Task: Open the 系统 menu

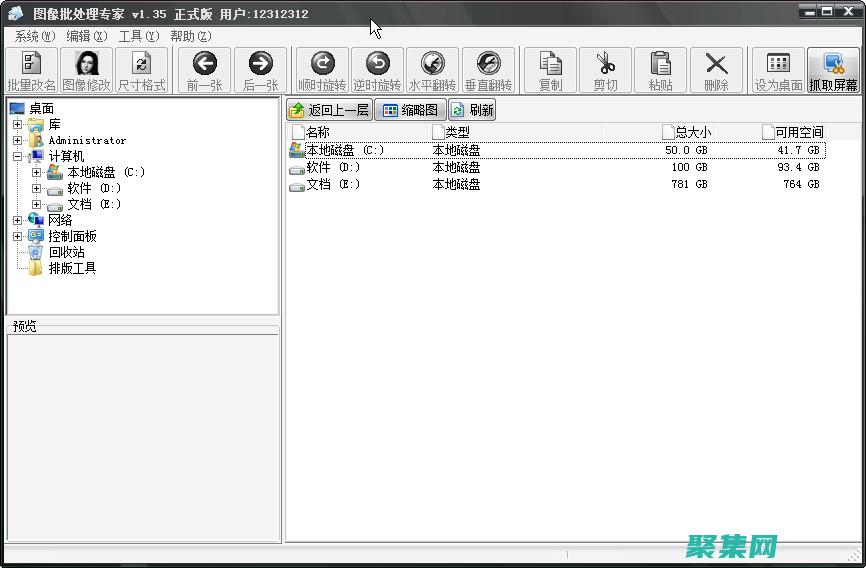Action: coord(34,36)
